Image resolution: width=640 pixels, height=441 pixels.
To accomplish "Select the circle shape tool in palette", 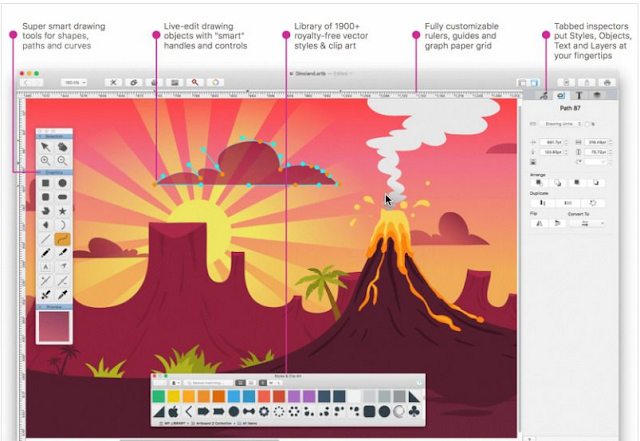I will point(62,183).
